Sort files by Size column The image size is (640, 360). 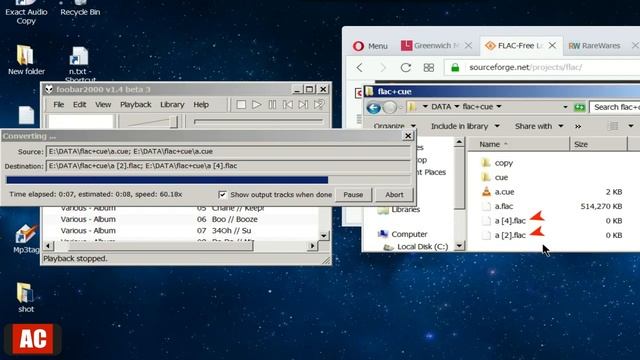click(598, 144)
